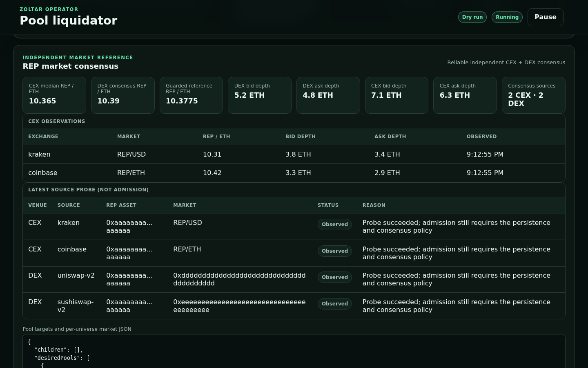The width and height of the screenshot is (588, 368).
Task: Click the SOURCE column header
Action: point(69,205)
